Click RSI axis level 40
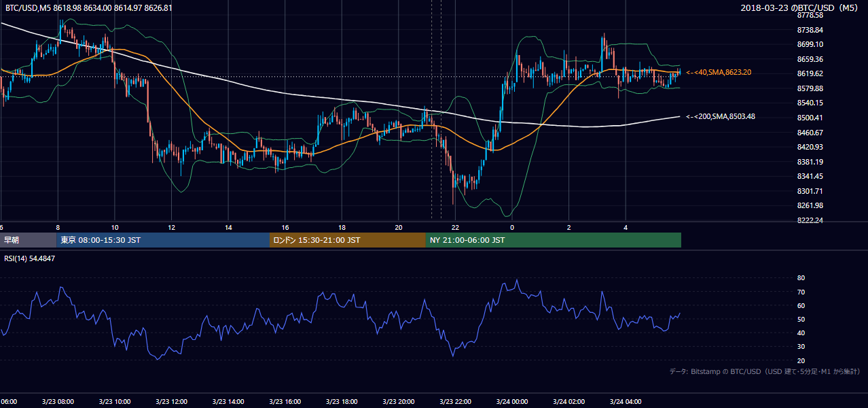868x408 pixels. pyautogui.click(x=801, y=333)
